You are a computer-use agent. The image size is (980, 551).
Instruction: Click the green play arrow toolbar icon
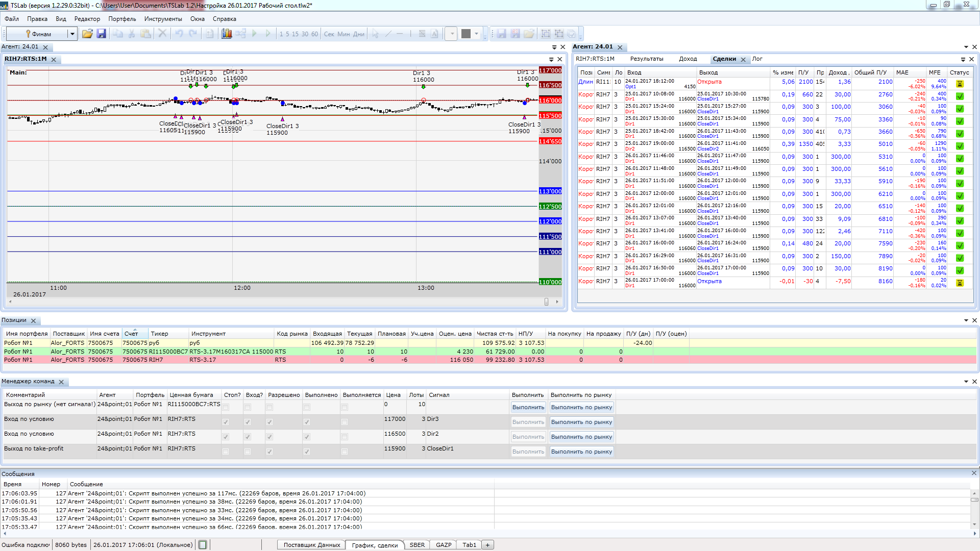[254, 34]
